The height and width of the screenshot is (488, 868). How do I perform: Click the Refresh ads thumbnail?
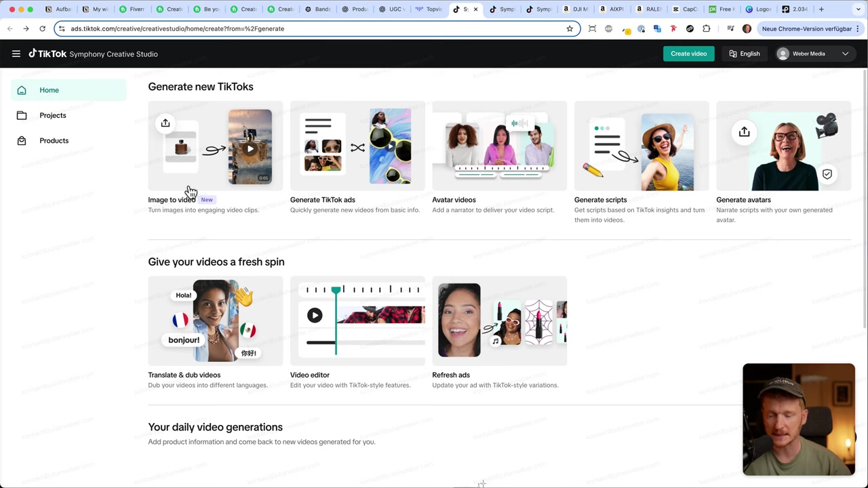coord(500,321)
